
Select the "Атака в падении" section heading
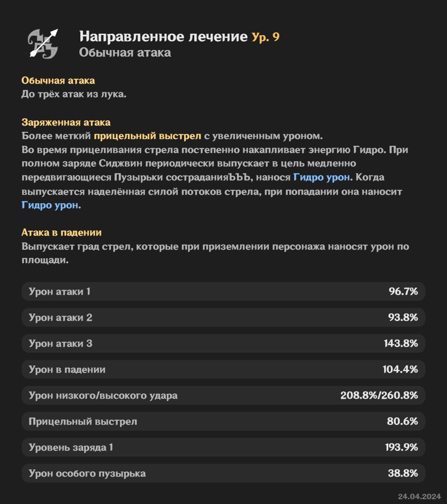(x=62, y=232)
